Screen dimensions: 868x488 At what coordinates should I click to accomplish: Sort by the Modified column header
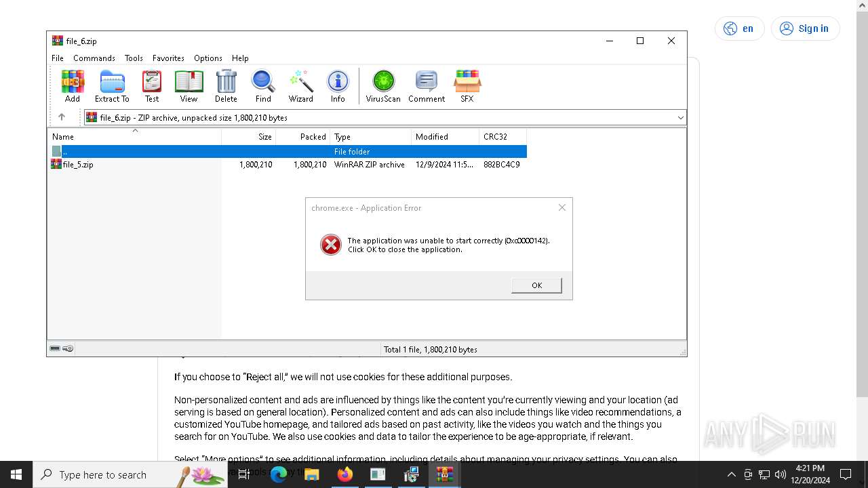(446, 136)
